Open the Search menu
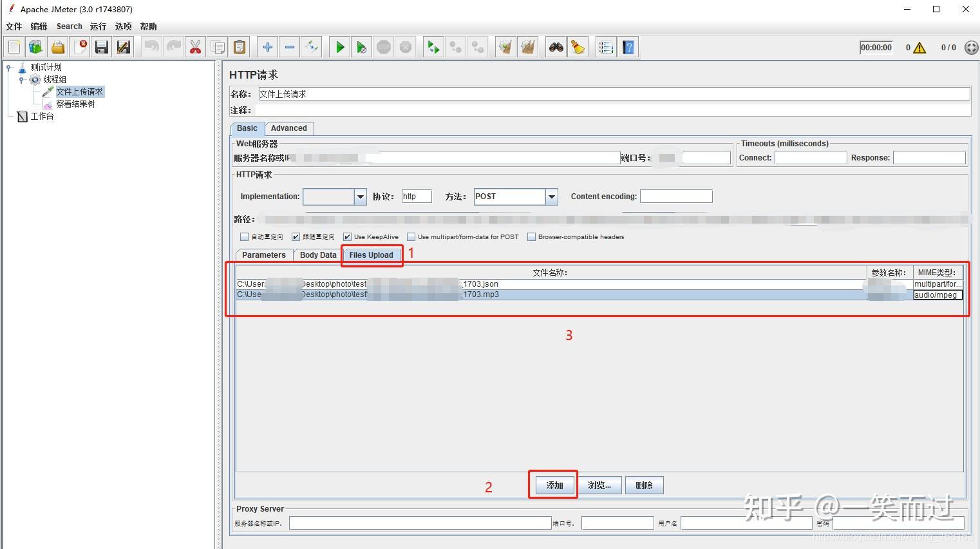Screen dimensions: 980x549 [x=69, y=26]
